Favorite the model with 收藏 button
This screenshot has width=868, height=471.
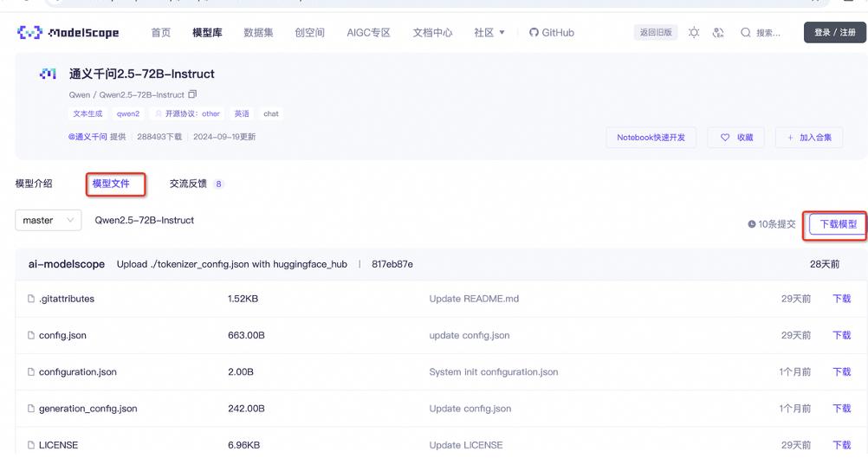[x=736, y=138]
